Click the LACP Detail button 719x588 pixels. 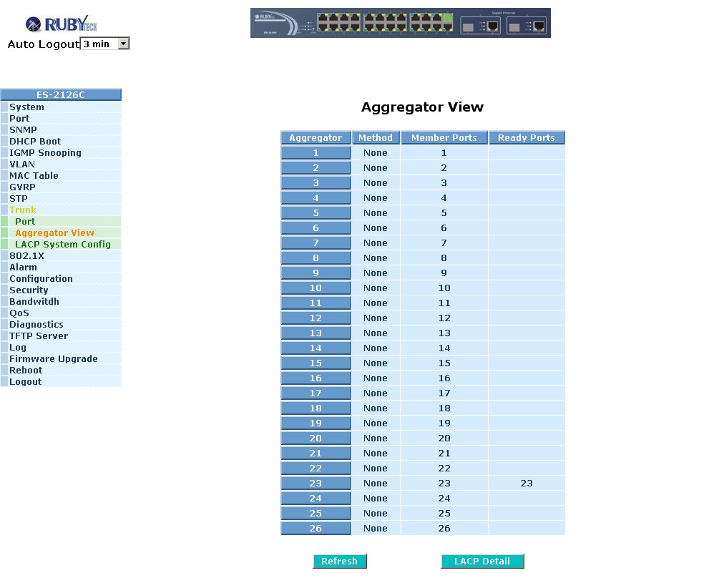(x=482, y=562)
